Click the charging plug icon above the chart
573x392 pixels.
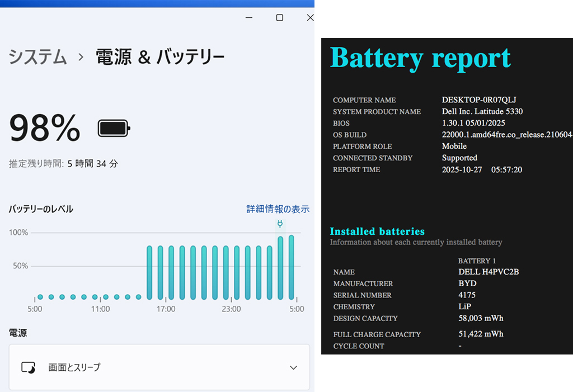tap(280, 224)
